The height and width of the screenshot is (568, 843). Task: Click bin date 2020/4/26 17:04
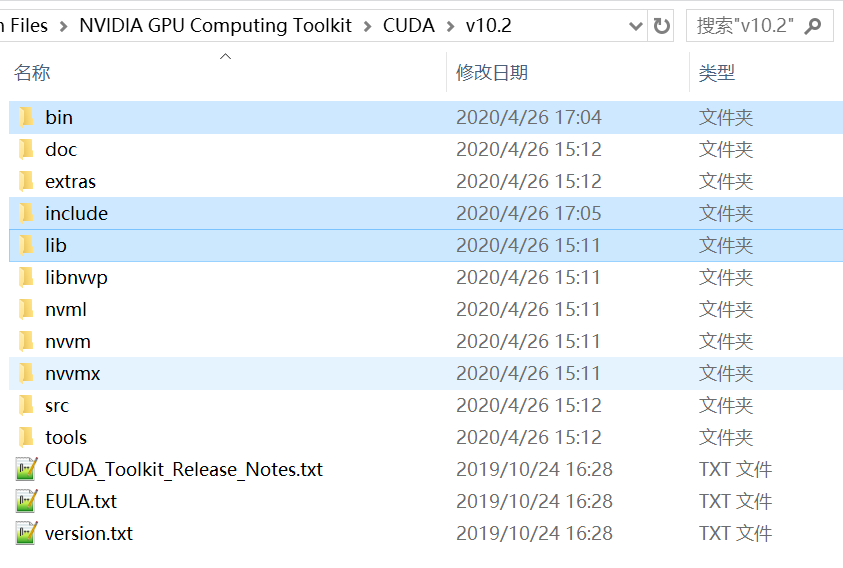pos(529,117)
